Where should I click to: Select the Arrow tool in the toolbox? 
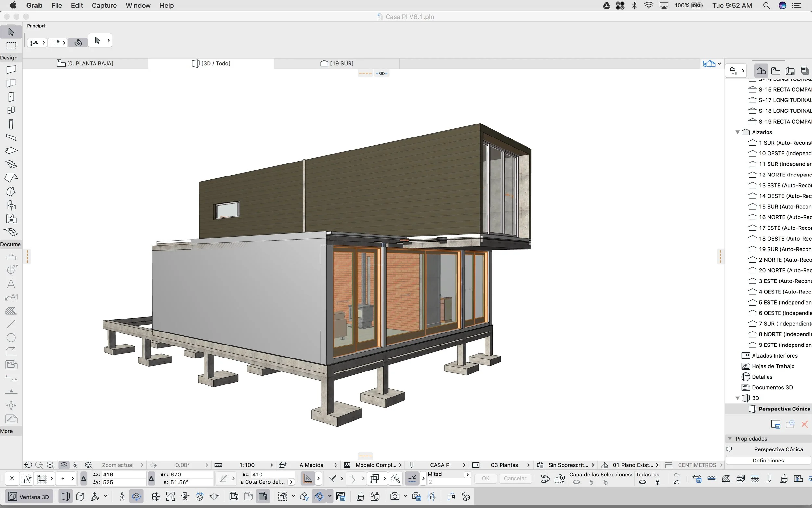pos(11,32)
